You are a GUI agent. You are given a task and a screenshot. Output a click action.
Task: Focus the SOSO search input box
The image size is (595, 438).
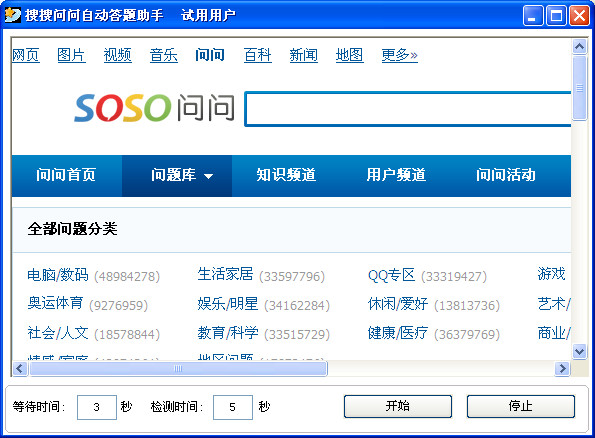click(408, 109)
